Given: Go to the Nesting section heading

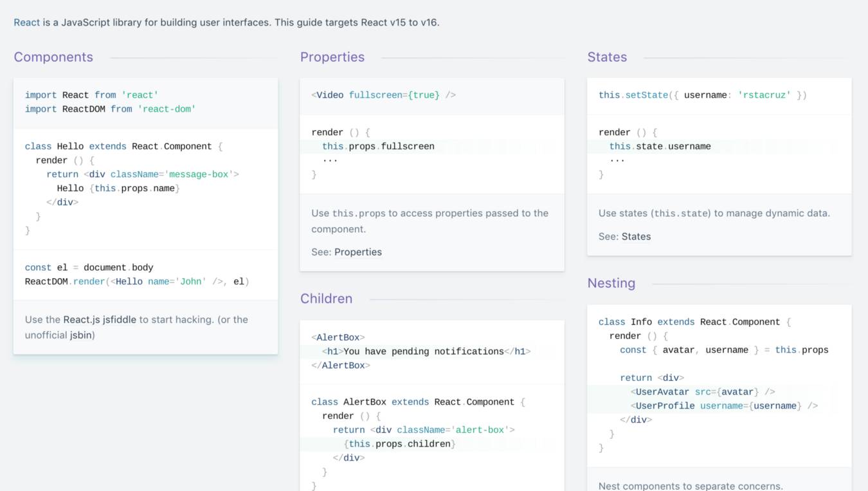Looking at the screenshot, I should (611, 283).
